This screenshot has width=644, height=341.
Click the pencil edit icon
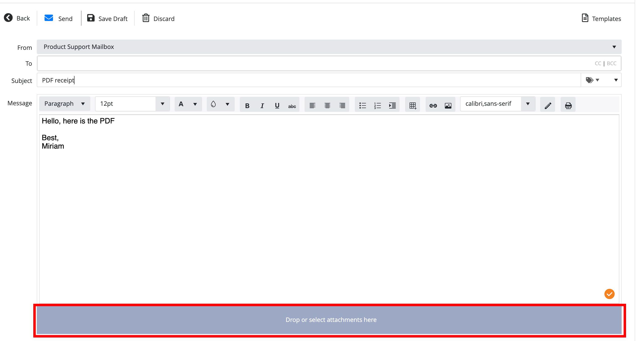[x=548, y=106]
